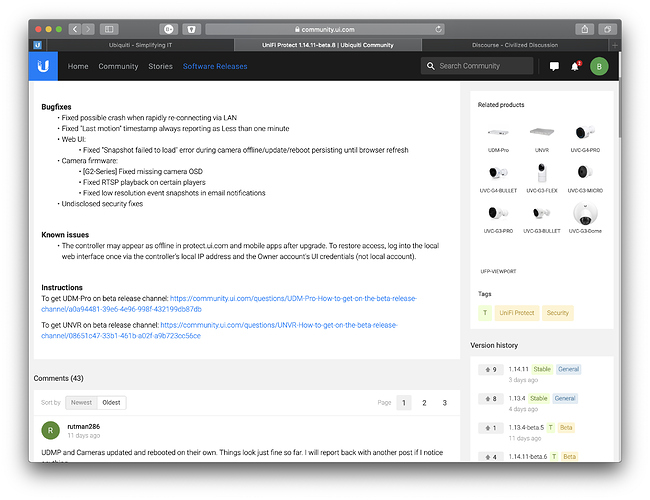650x500 pixels.
Task: Open the Stories nav item
Action: click(x=160, y=66)
